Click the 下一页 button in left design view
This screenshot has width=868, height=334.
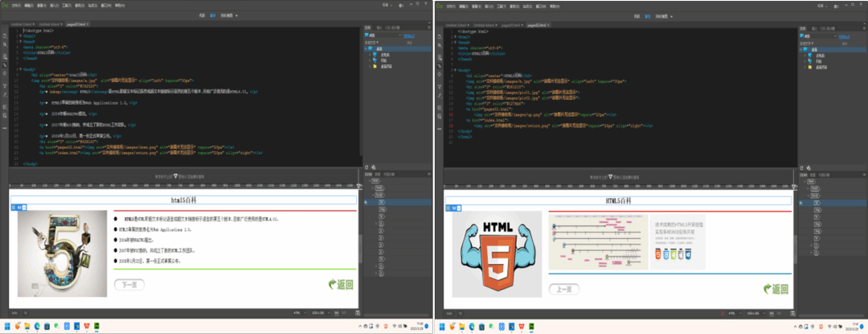coord(130,284)
